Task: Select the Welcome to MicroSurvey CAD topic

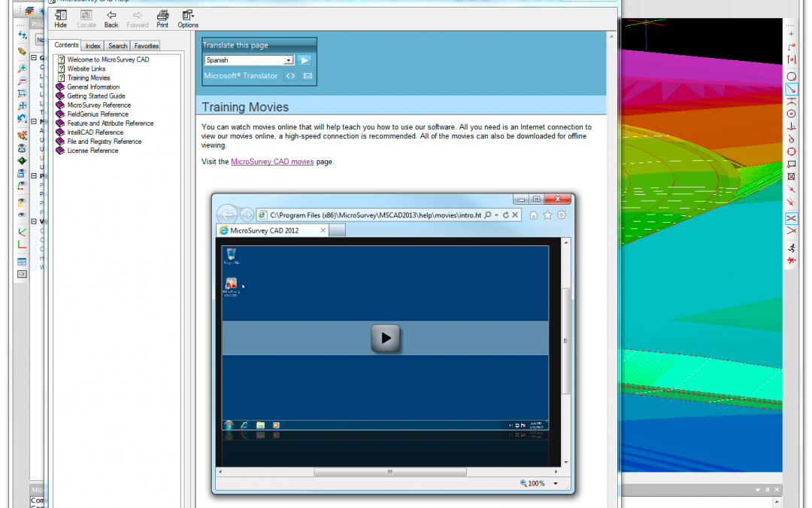Action: pos(108,59)
